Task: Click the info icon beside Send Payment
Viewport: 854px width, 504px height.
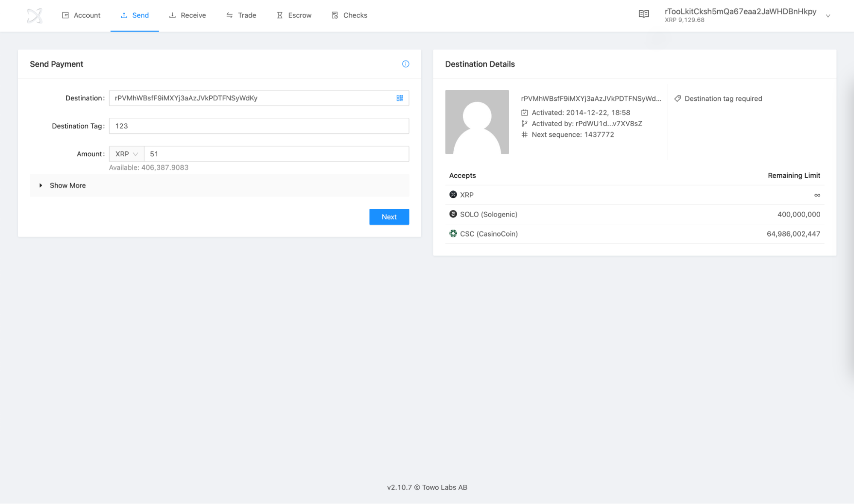Action: click(x=405, y=64)
